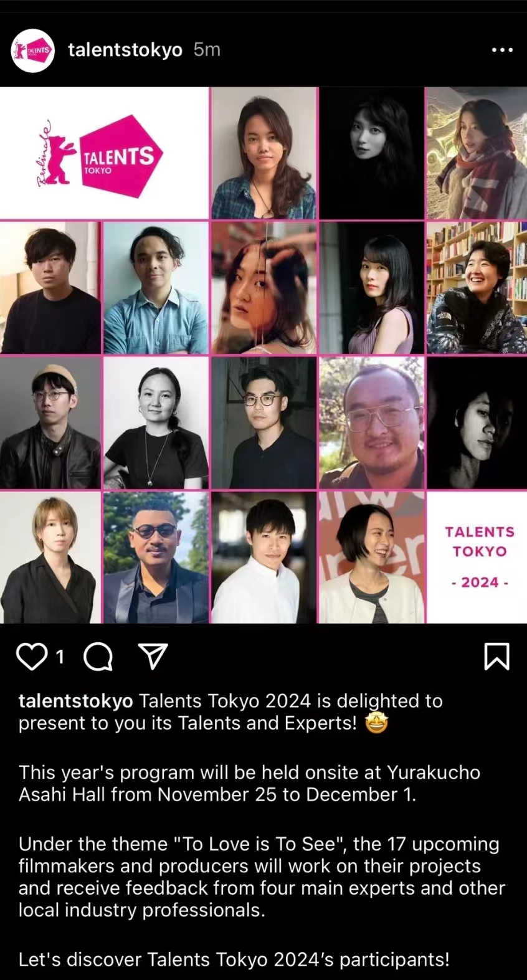Save the post with the bookmark icon
Screen dimensions: 527x980
coord(496,657)
